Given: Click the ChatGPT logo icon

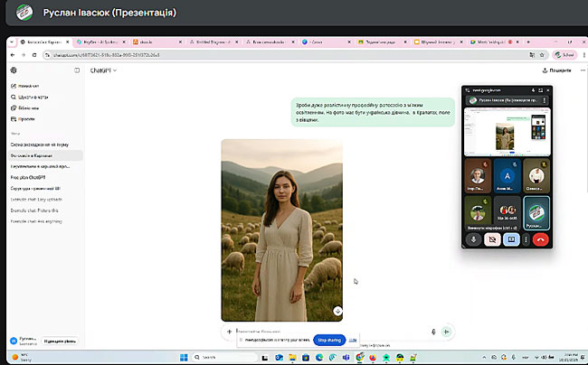Looking at the screenshot, I should (x=14, y=70).
